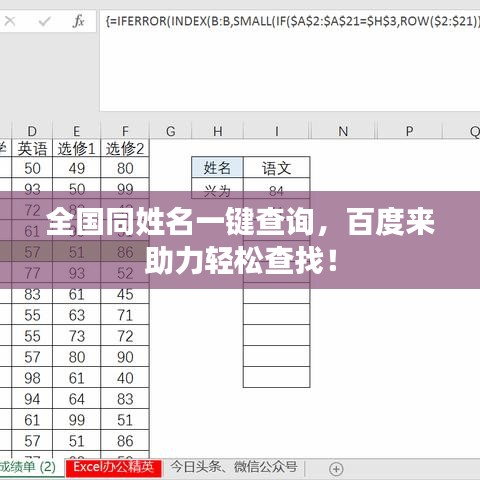Image resolution: width=480 pixels, height=480 pixels.
Task: Select the 今日头条、微信公众号 sheet tab
Action: pyautogui.click(x=234, y=467)
